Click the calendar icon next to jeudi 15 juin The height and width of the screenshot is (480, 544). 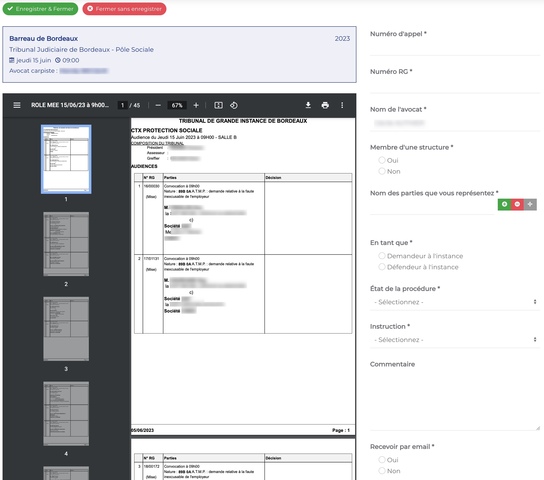click(12, 60)
